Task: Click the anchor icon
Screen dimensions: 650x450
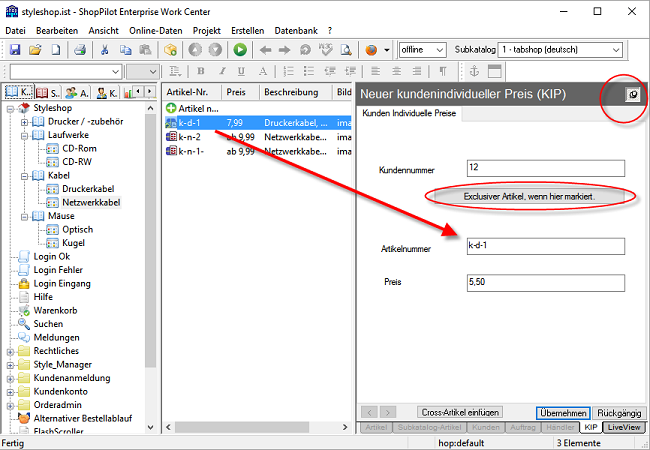Action: 474,71
